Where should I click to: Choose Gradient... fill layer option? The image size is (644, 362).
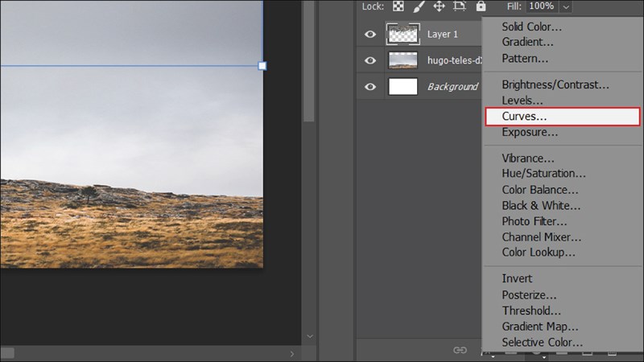(527, 42)
